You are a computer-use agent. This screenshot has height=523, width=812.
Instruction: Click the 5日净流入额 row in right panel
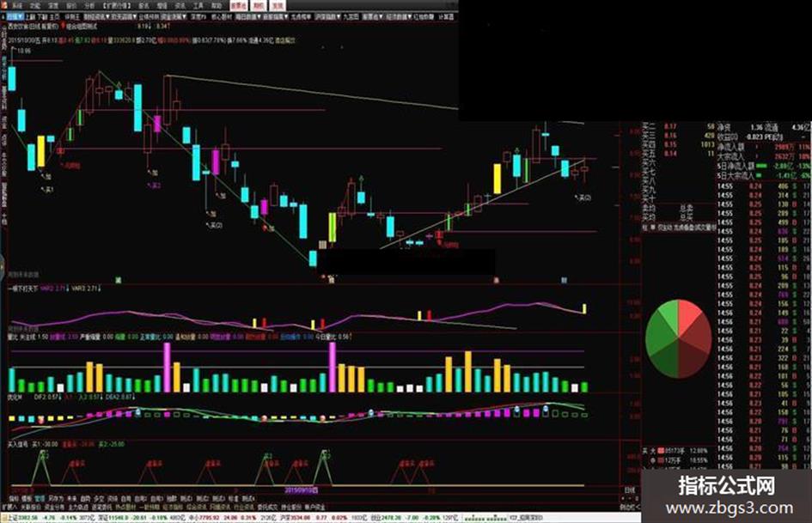764,167
